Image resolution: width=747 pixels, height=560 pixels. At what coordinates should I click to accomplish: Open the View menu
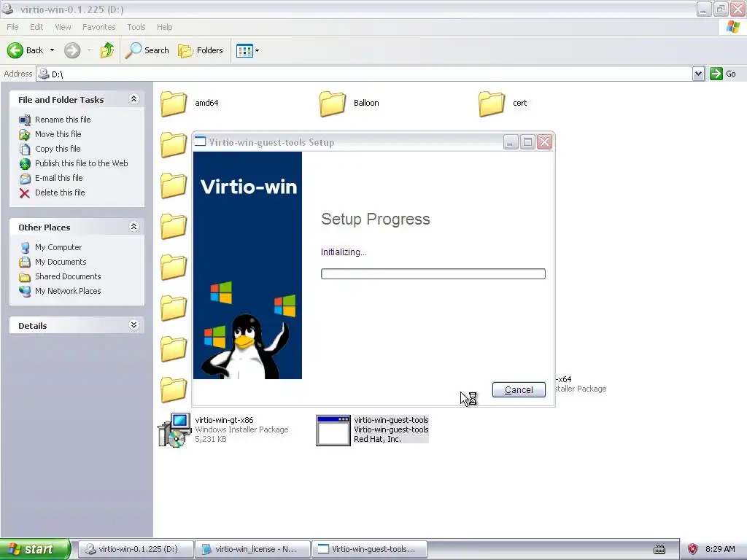(63, 27)
